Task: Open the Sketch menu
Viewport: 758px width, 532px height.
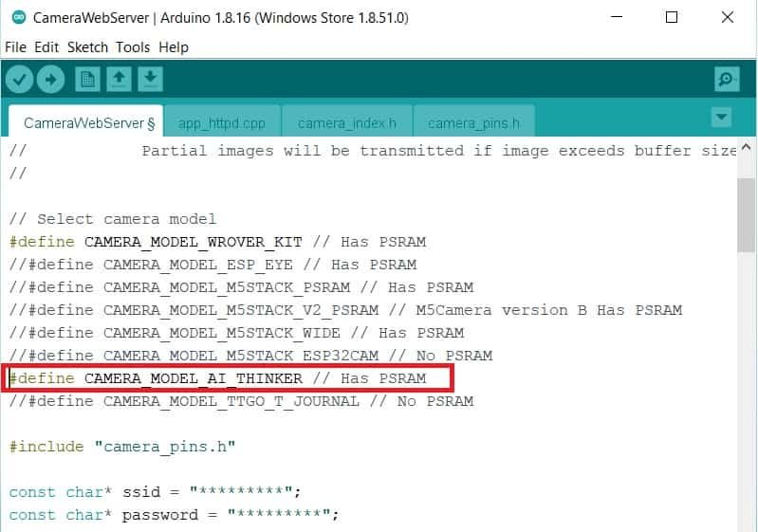Action: pos(87,47)
